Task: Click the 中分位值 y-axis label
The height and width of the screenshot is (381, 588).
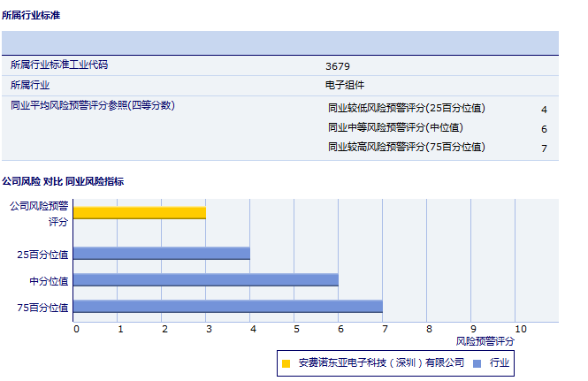Action: click(50, 280)
